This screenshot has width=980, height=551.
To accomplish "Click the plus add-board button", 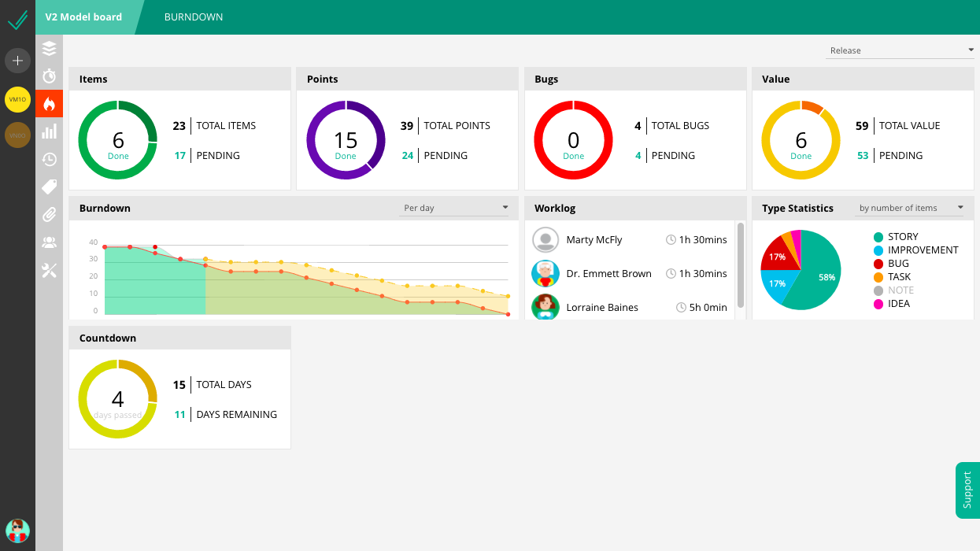I will pos(17,61).
